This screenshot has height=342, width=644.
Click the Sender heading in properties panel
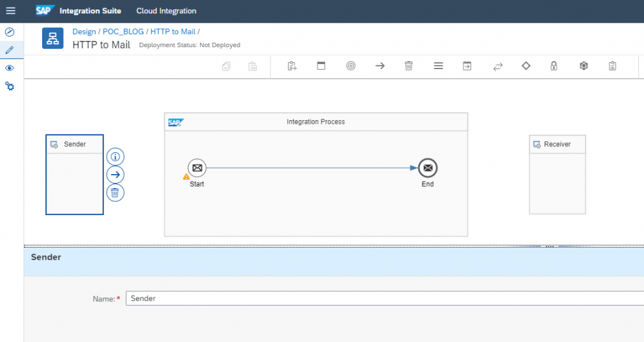click(46, 257)
